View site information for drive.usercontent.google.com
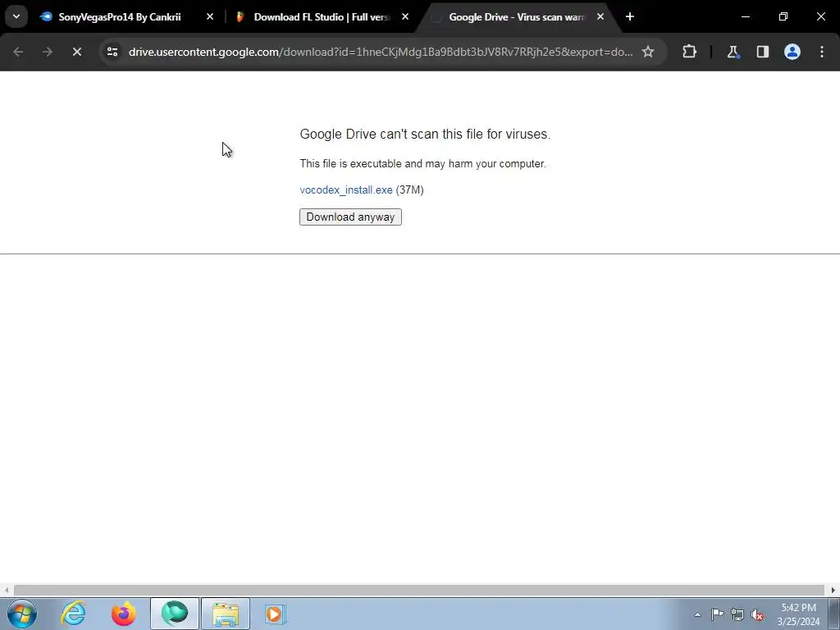The width and height of the screenshot is (840, 630). tap(112, 52)
